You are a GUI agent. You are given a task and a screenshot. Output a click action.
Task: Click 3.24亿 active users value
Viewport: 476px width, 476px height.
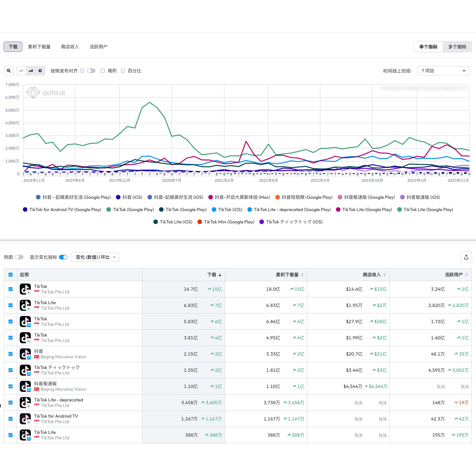[x=438, y=289]
